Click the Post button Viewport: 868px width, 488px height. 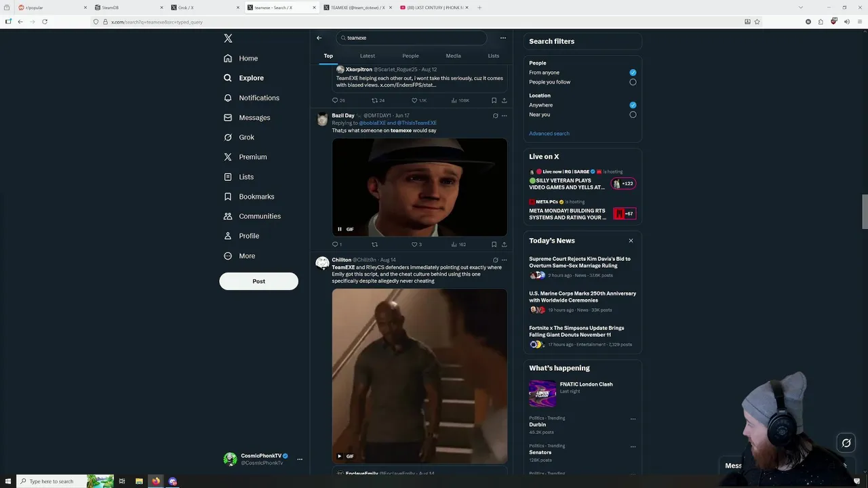click(258, 281)
